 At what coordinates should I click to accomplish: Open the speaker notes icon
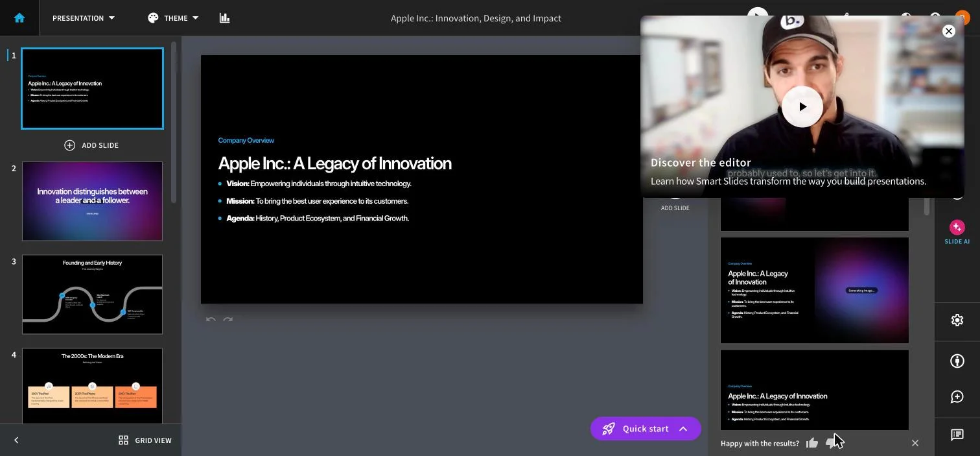(x=957, y=435)
